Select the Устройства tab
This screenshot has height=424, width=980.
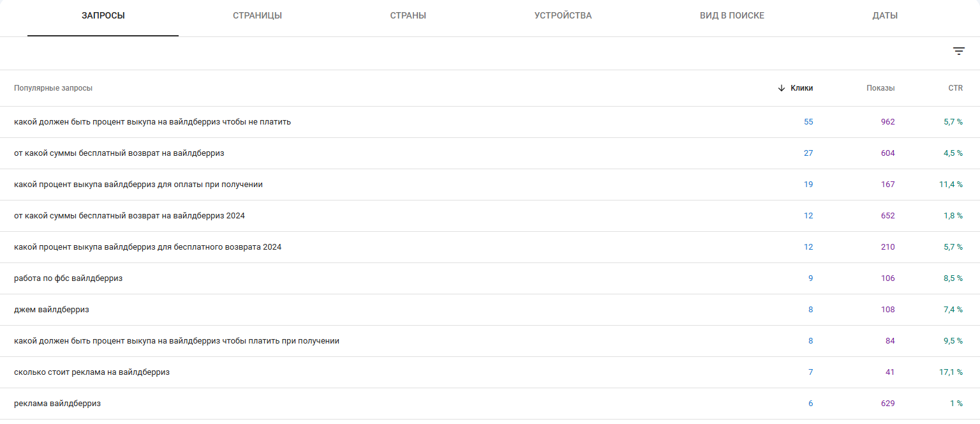(563, 16)
